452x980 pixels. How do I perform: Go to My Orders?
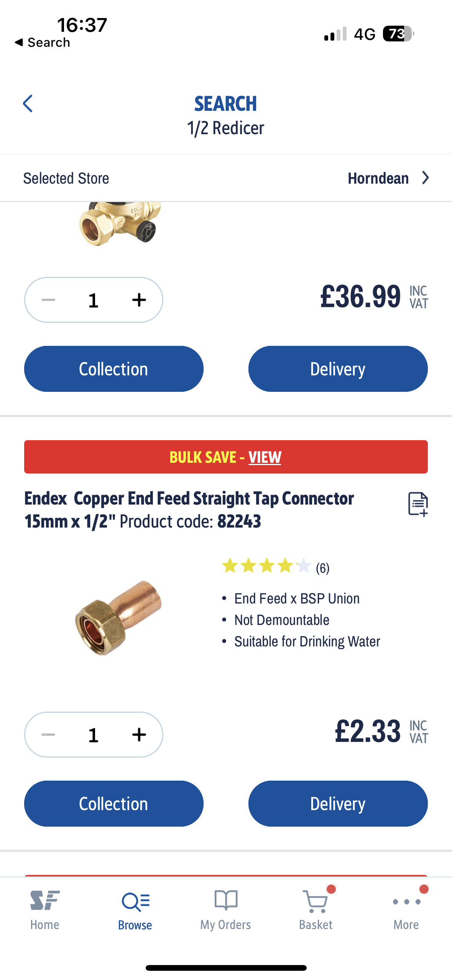225,909
